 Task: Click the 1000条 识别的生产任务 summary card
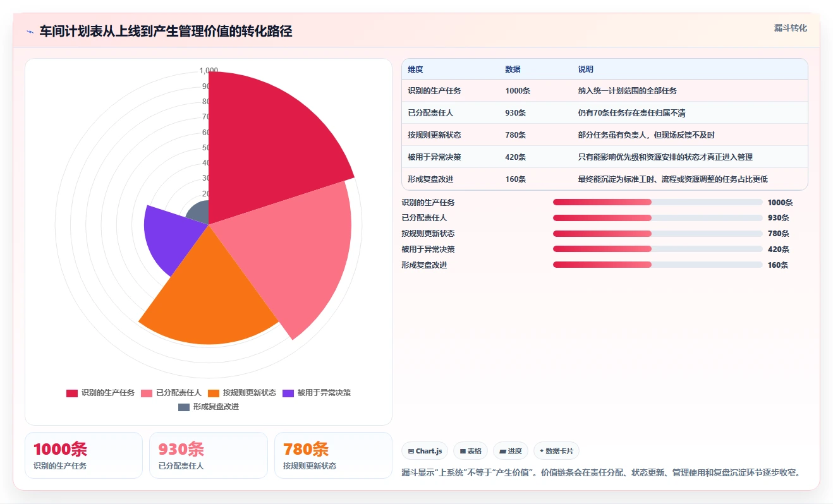[83, 455]
